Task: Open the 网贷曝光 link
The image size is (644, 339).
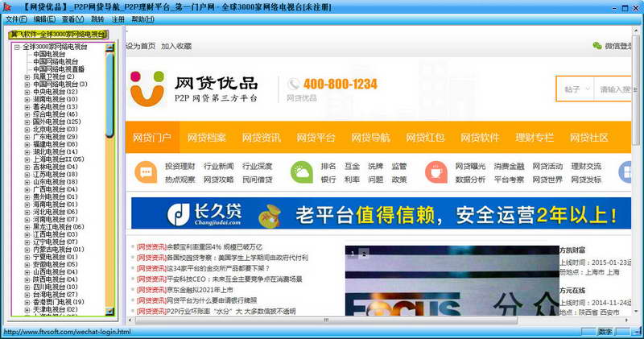Action: click(470, 166)
